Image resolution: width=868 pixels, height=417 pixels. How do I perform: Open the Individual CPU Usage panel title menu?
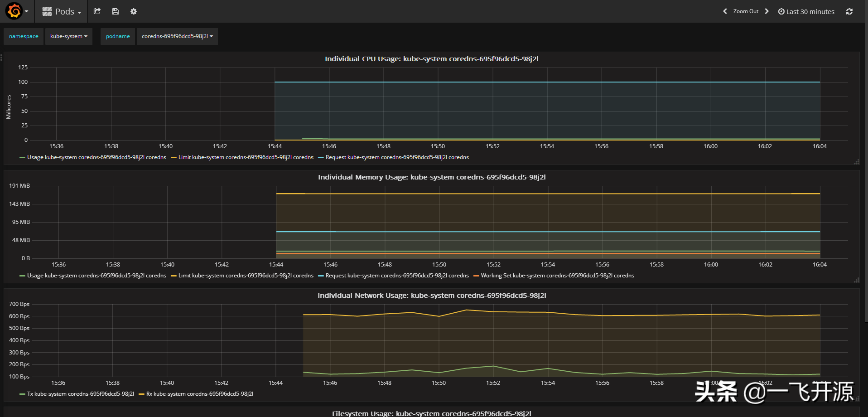(431, 59)
